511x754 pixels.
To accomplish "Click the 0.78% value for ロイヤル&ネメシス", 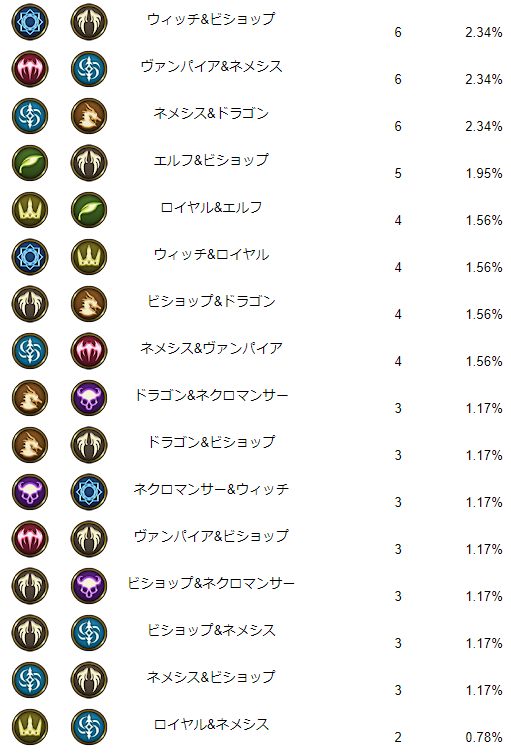I will (x=484, y=737).
